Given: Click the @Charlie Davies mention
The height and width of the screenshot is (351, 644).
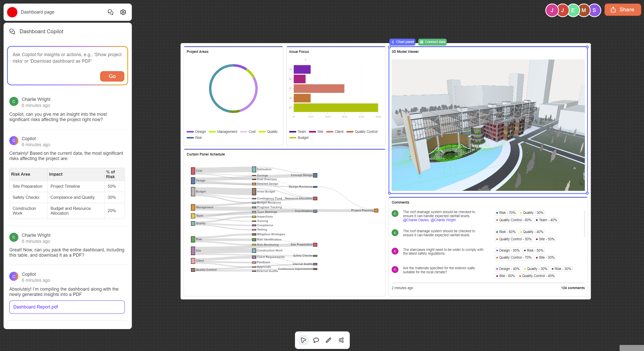Looking at the screenshot, I should (x=416, y=220).
